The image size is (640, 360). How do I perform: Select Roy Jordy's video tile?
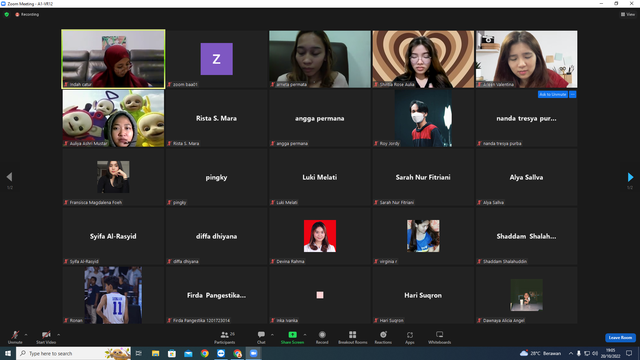pos(423,118)
